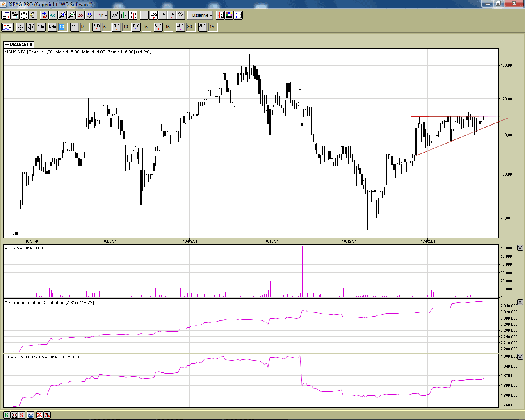Select the candlestick chart type icon
525x420 pixels.
click(133, 15)
